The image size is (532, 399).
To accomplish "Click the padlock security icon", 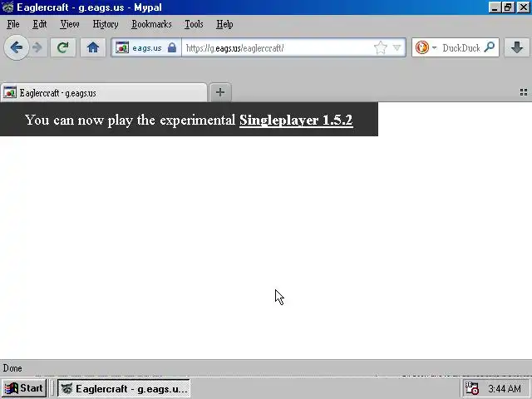I will coord(172,47).
